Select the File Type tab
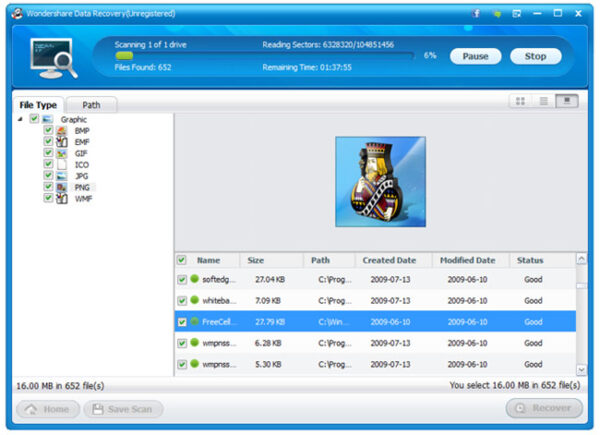Viewport: 600px width, 435px height. [x=40, y=105]
